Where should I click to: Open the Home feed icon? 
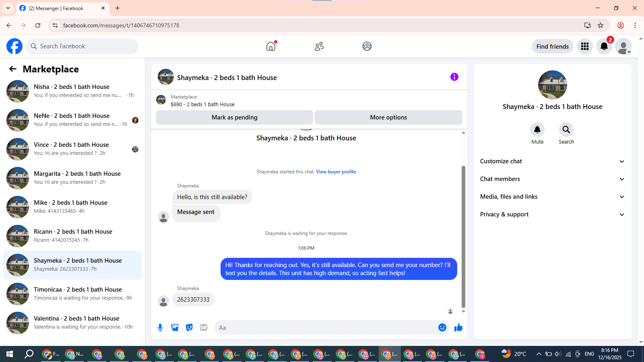271,46
